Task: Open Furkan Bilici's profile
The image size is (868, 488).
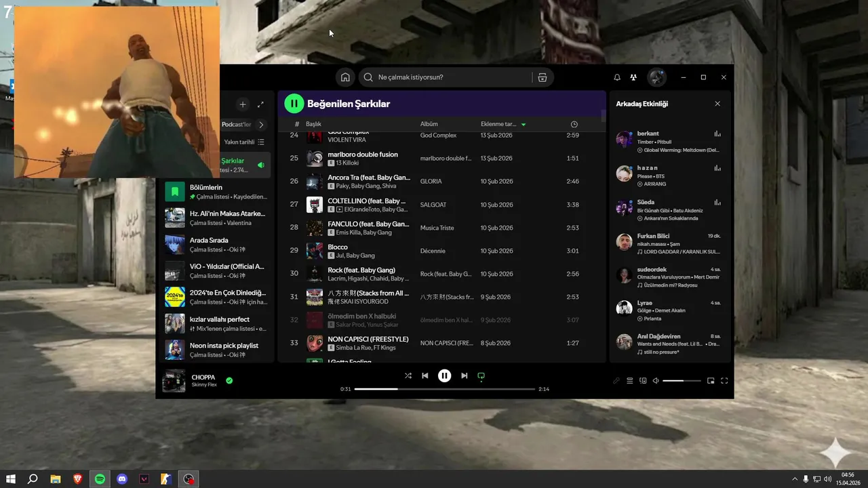Action: (653, 236)
